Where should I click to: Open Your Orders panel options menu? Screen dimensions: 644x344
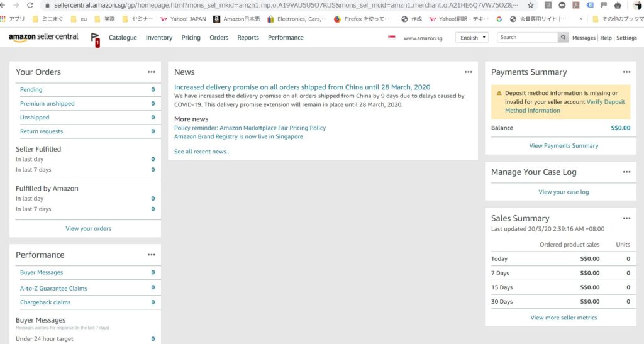pyautogui.click(x=152, y=72)
